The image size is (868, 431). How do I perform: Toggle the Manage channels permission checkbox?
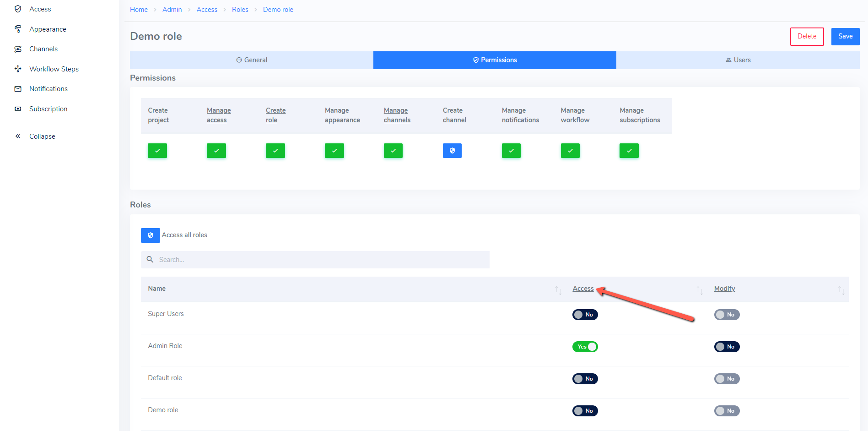point(393,151)
